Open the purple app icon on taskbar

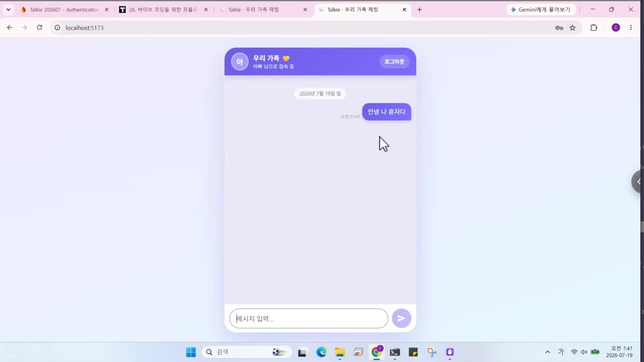450,352
